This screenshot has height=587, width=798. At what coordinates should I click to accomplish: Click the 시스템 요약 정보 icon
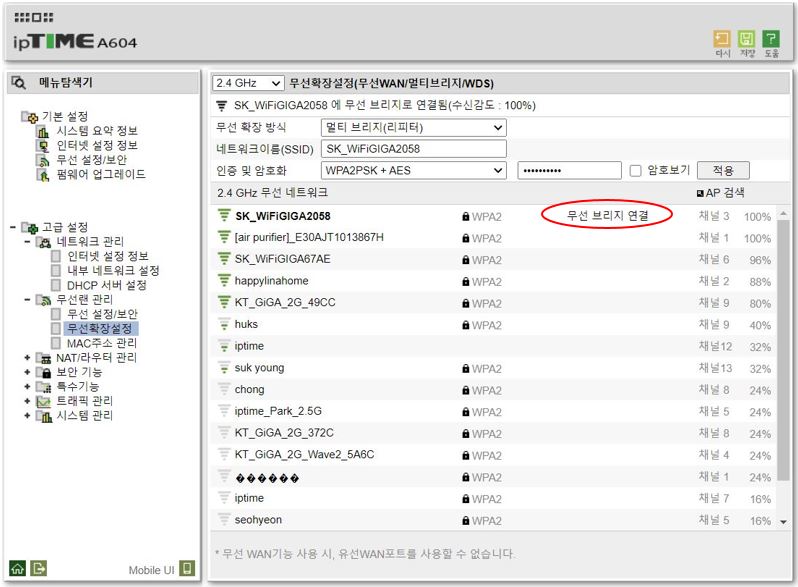pyautogui.click(x=43, y=131)
